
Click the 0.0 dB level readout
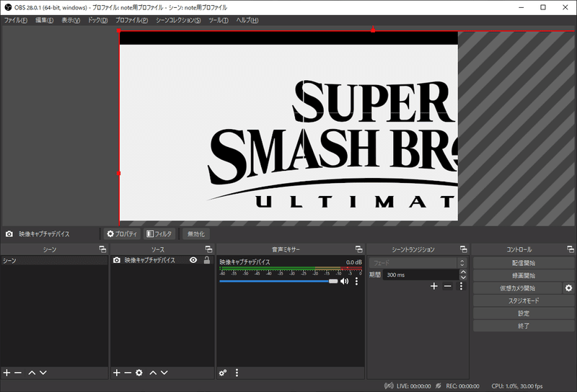click(353, 262)
